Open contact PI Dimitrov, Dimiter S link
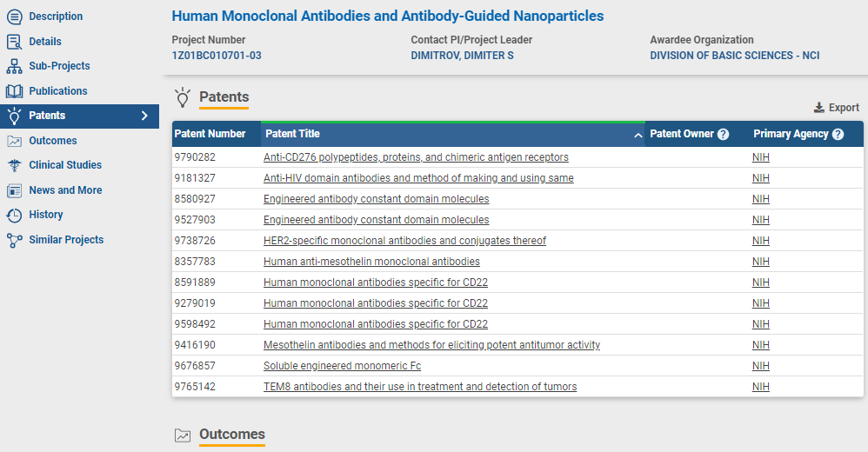This screenshot has width=868, height=452. [x=462, y=56]
